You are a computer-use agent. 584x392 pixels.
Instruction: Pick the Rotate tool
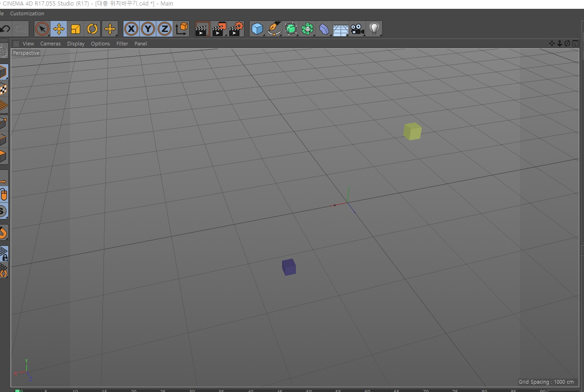92,29
